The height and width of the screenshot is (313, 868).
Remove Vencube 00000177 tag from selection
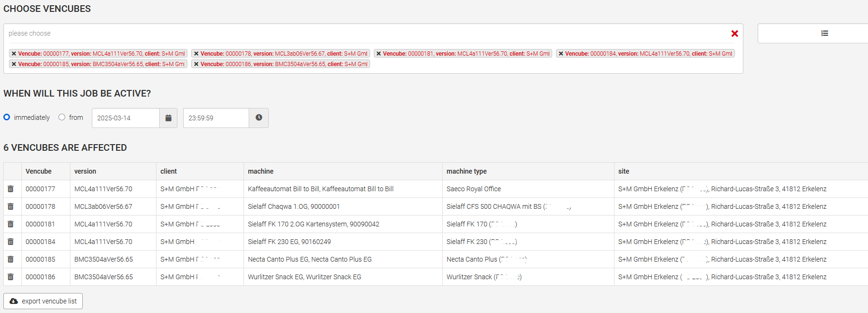[x=14, y=54]
